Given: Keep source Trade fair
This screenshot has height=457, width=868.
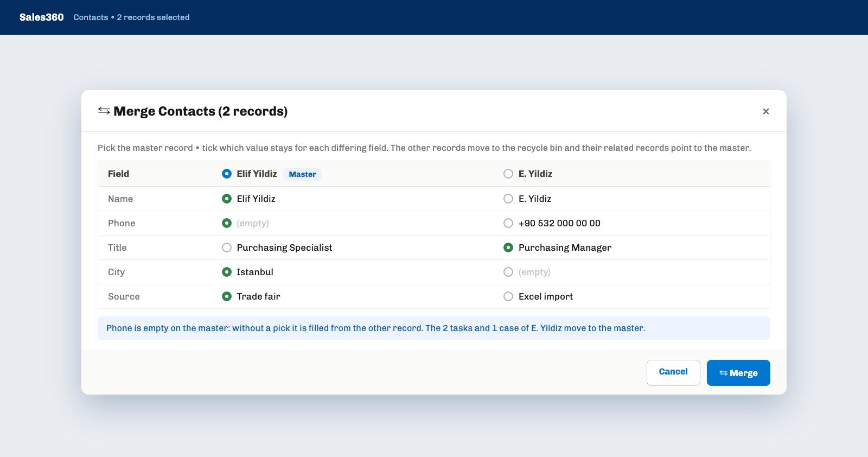Looking at the screenshot, I should click(227, 296).
